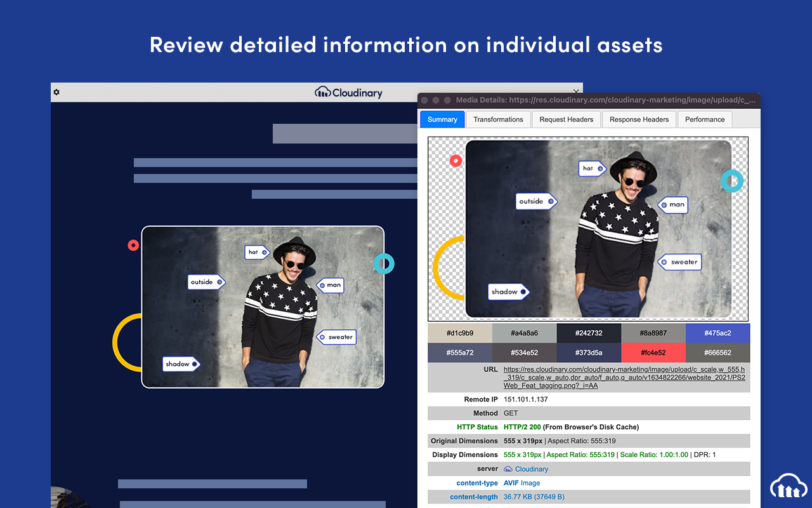Select the "man" tag in the details window
This screenshot has height=508, width=812.
click(673, 204)
